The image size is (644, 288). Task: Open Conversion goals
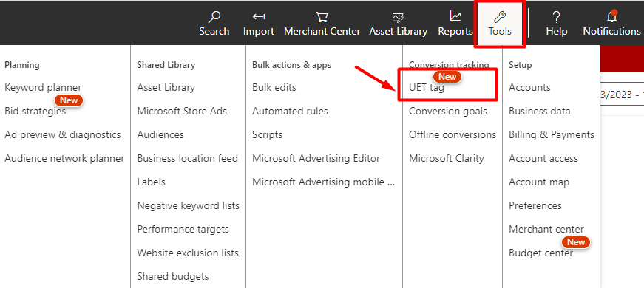click(x=448, y=112)
